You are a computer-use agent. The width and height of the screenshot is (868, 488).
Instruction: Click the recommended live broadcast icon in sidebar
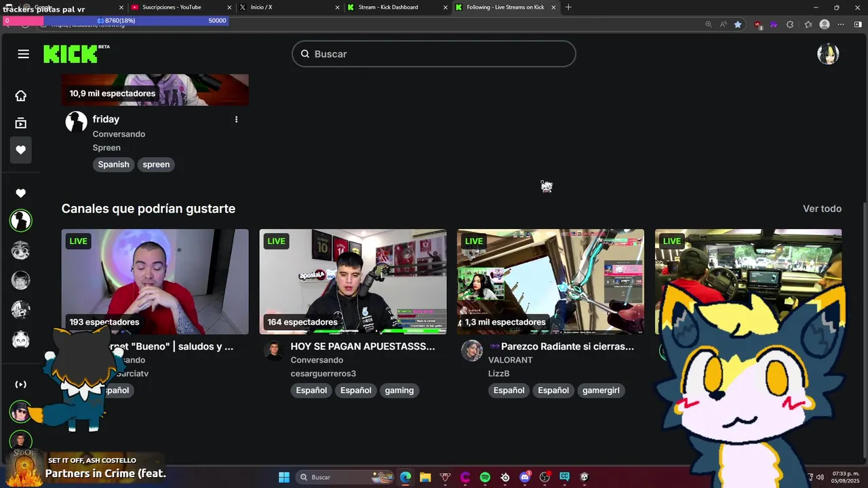[x=21, y=384]
